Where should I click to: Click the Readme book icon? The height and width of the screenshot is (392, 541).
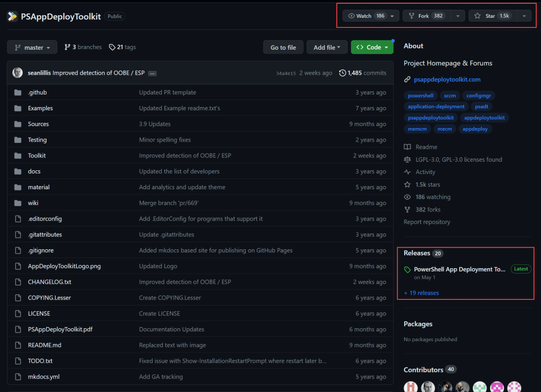407,147
